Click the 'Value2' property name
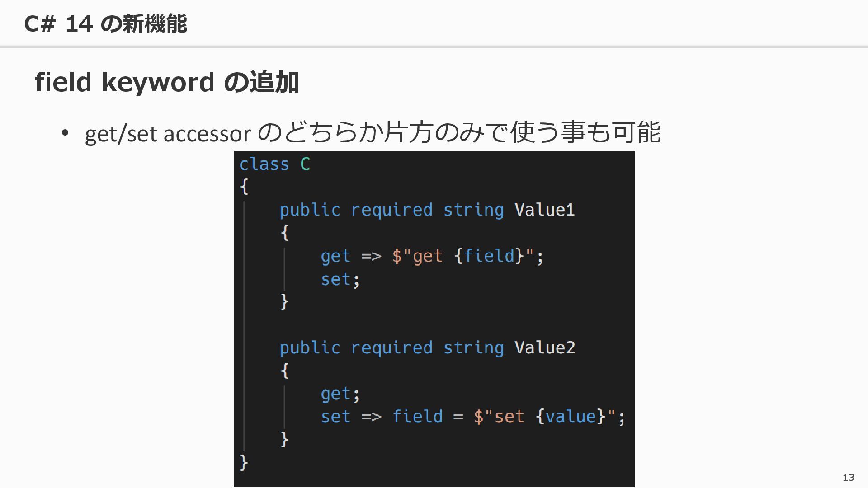 pos(545,347)
